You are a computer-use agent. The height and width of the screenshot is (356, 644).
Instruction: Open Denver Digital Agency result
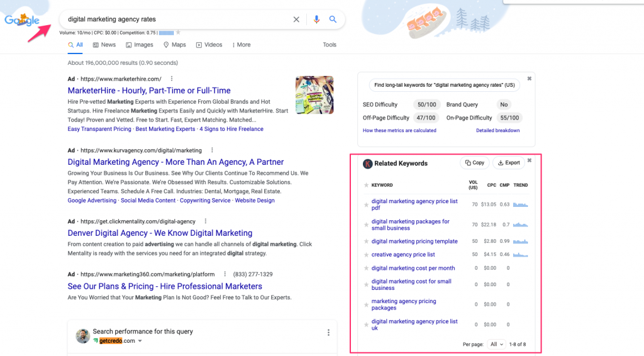pos(160,233)
